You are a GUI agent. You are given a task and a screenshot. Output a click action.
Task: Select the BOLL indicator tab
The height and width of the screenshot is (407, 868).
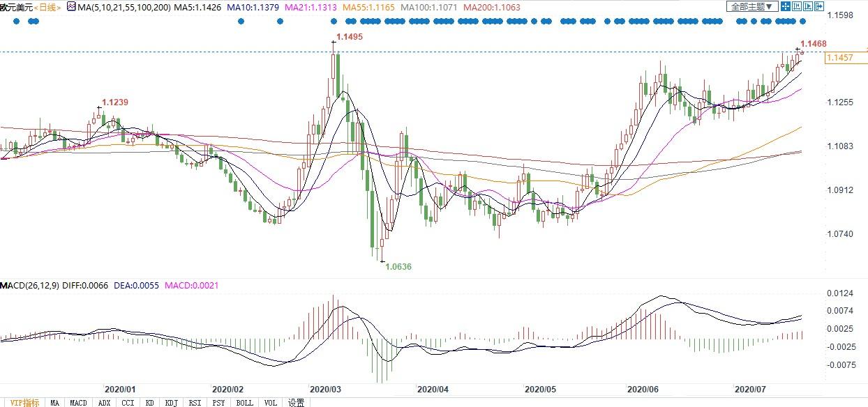point(244,402)
